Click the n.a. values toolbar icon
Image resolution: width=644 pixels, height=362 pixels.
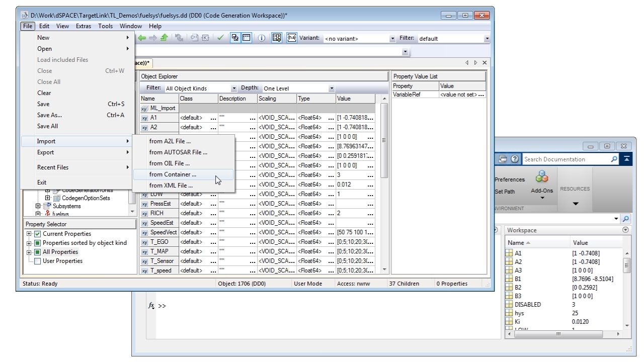[292, 38]
